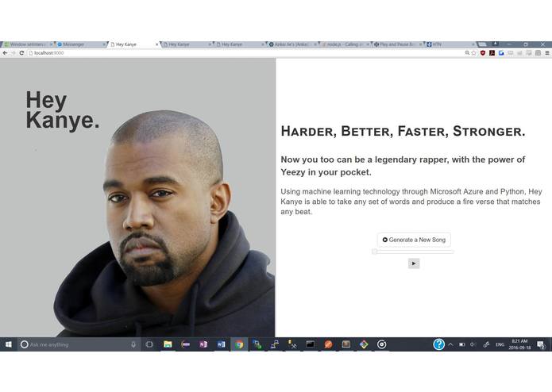Switch to the Play and Pause tab
The width and height of the screenshot is (552, 392).
(x=398, y=44)
